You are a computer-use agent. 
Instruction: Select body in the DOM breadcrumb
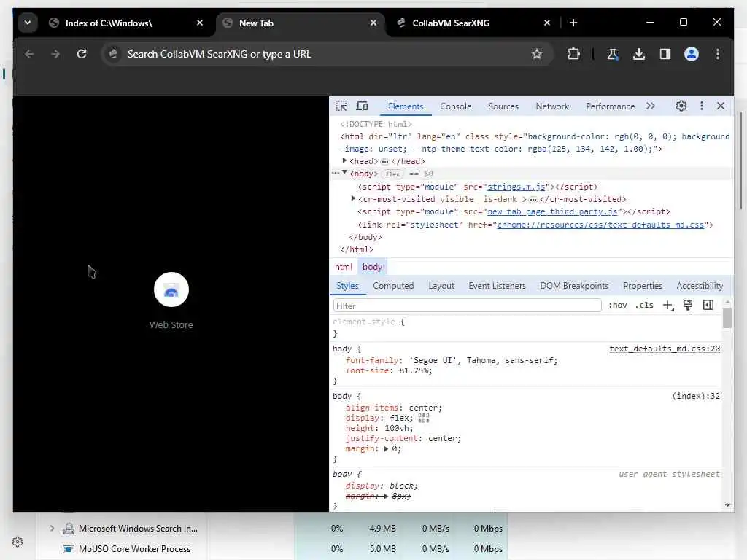click(x=372, y=267)
